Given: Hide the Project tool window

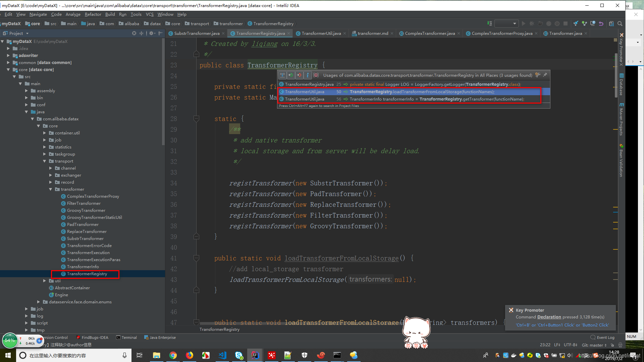Looking at the screenshot, I should click(161, 33).
